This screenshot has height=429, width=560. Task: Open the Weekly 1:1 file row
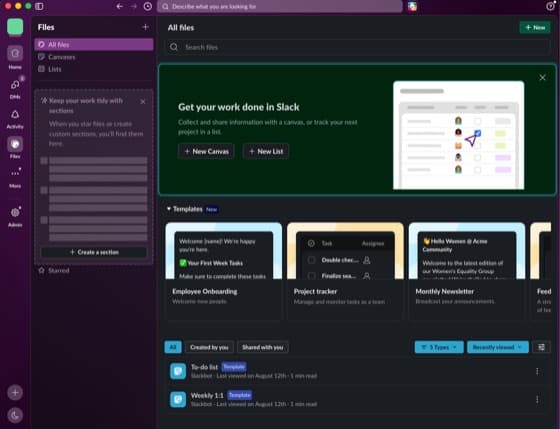pyautogui.click(x=357, y=399)
